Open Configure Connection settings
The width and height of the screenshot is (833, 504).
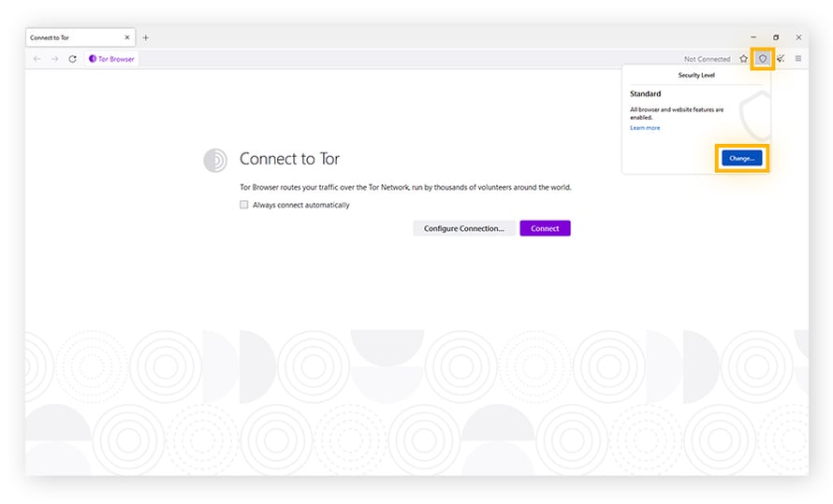click(464, 228)
